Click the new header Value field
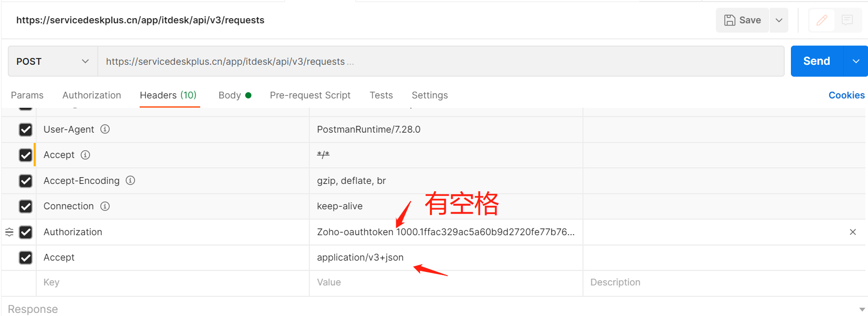Viewport: 868px width, 316px height. 446,282
